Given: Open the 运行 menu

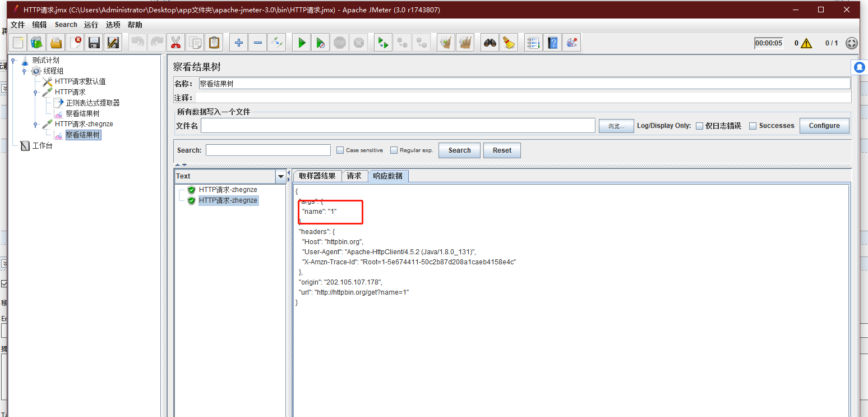Looking at the screenshot, I should 91,25.
